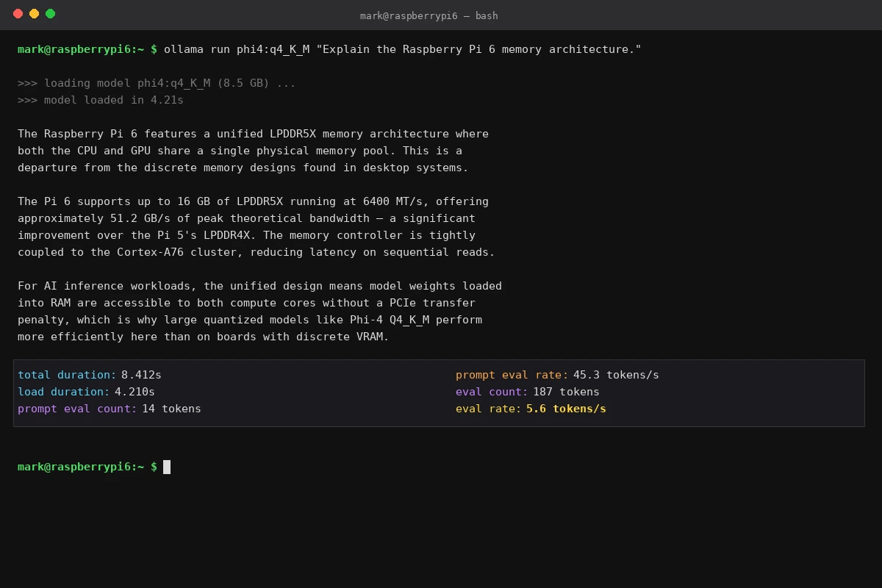This screenshot has width=882, height=588.
Task: Click the blinking cursor at the shell prompt
Action: coord(167,467)
